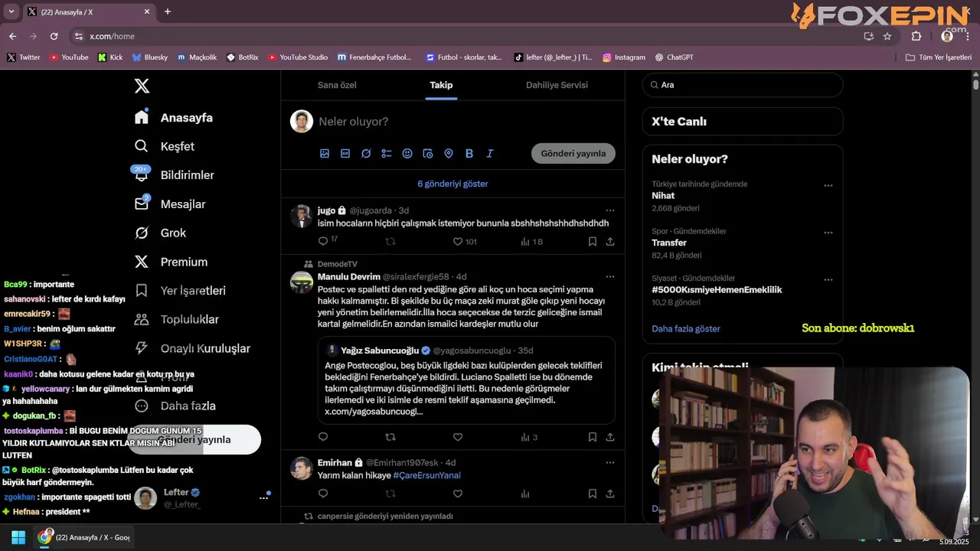The width and height of the screenshot is (980, 551).
Task: Click Gönderi yayınla button in composer
Action: click(x=573, y=153)
